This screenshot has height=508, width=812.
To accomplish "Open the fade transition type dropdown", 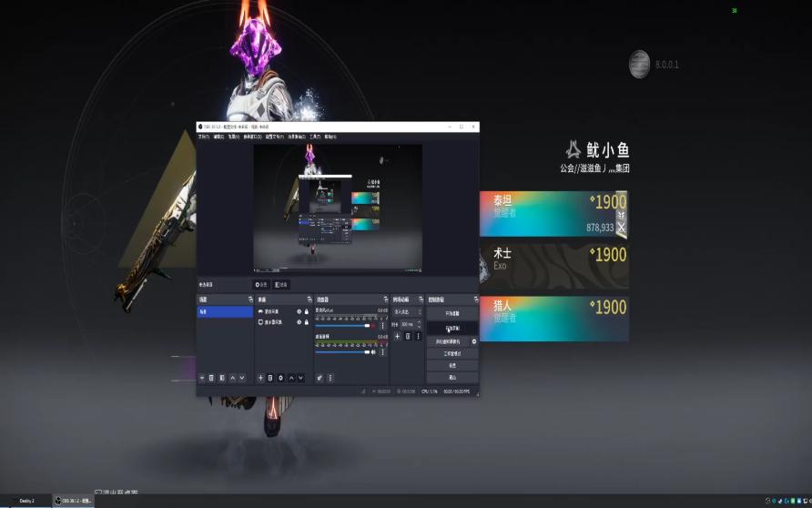I will [x=408, y=311].
